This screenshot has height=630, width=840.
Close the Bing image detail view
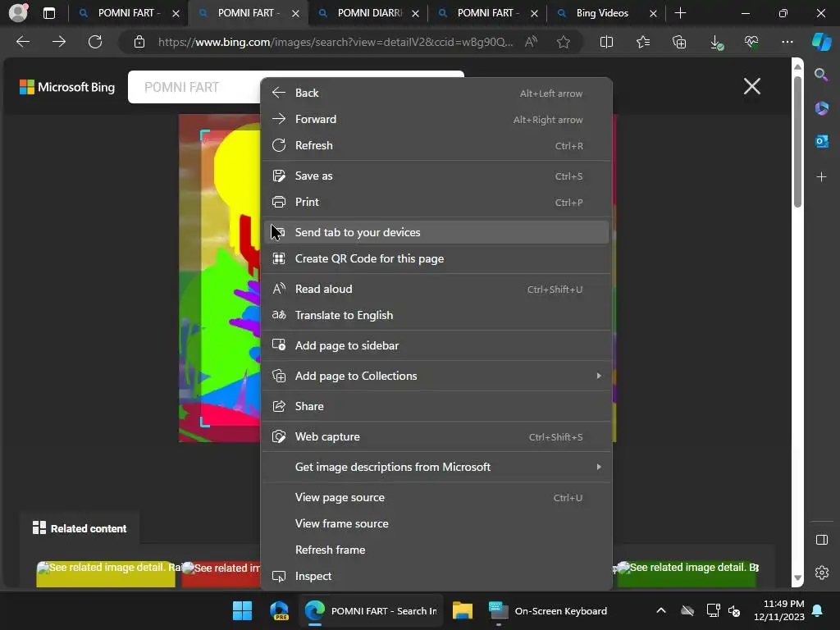pyautogui.click(x=752, y=85)
